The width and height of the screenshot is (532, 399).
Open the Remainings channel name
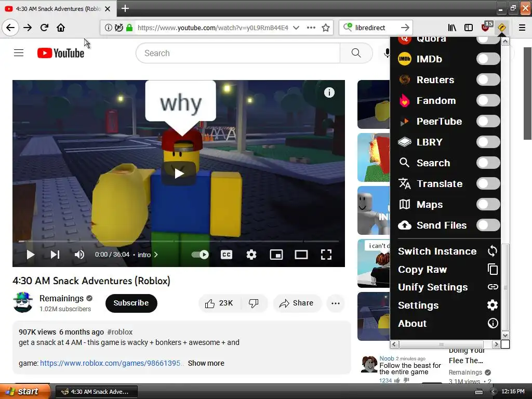click(x=61, y=298)
